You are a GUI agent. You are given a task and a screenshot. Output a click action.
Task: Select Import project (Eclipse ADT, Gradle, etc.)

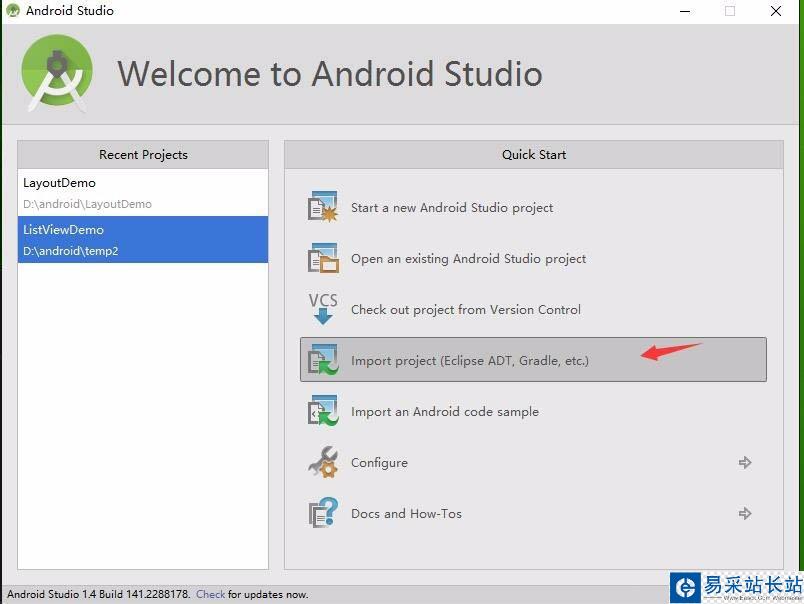[533, 360]
